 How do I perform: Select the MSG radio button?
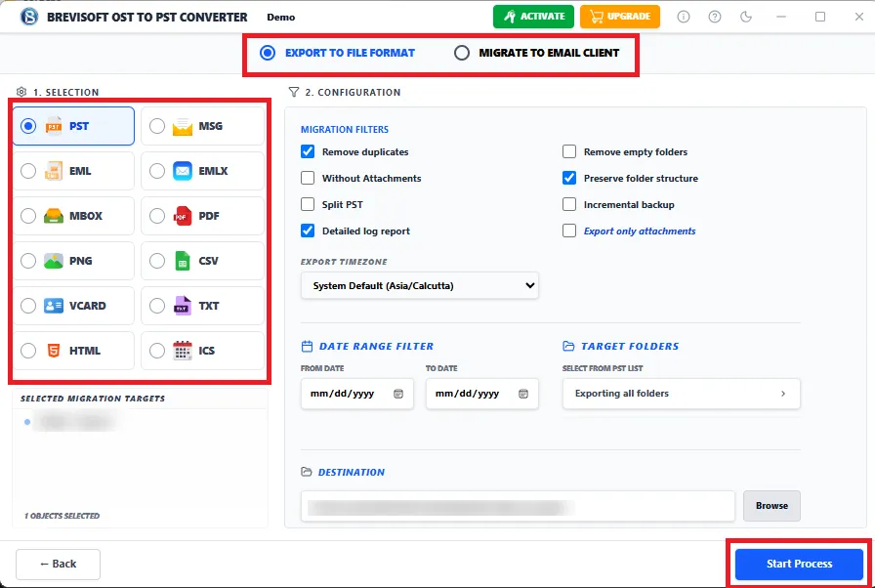(157, 126)
